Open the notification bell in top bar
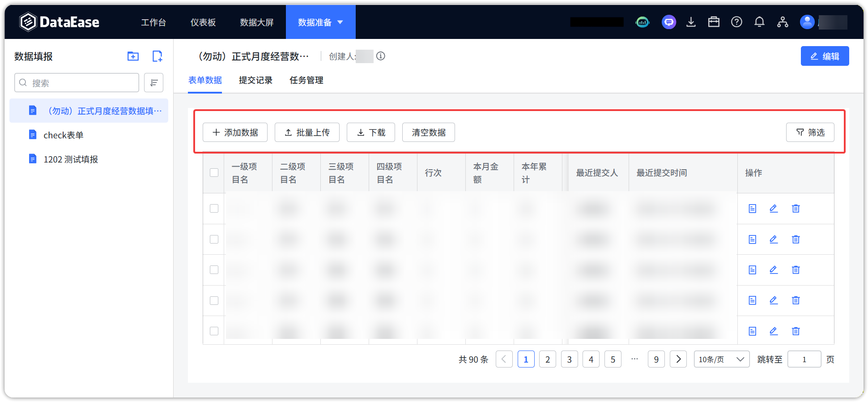 (x=759, y=22)
